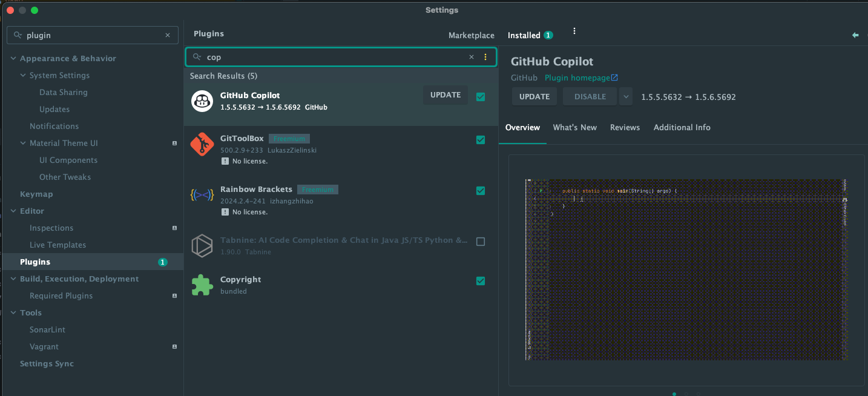Viewport: 868px width, 396px height.
Task: Click UPDATE in the GitHub Copilot list row
Action: click(446, 95)
